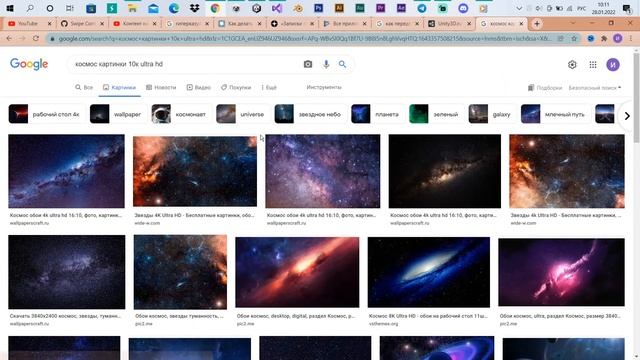This screenshot has height=360, width=640.
Task: Open Windows Task View
Action: pyautogui.click(x=70, y=8)
